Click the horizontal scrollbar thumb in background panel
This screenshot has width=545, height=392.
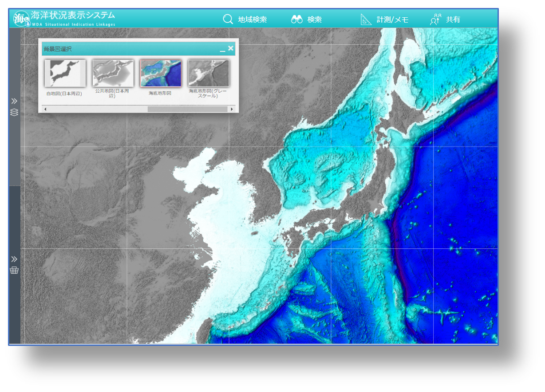click(x=187, y=109)
